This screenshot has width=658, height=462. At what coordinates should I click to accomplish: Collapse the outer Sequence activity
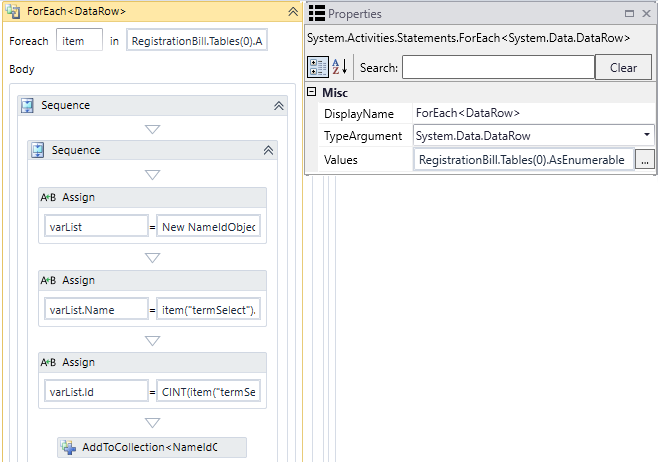click(x=278, y=106)
